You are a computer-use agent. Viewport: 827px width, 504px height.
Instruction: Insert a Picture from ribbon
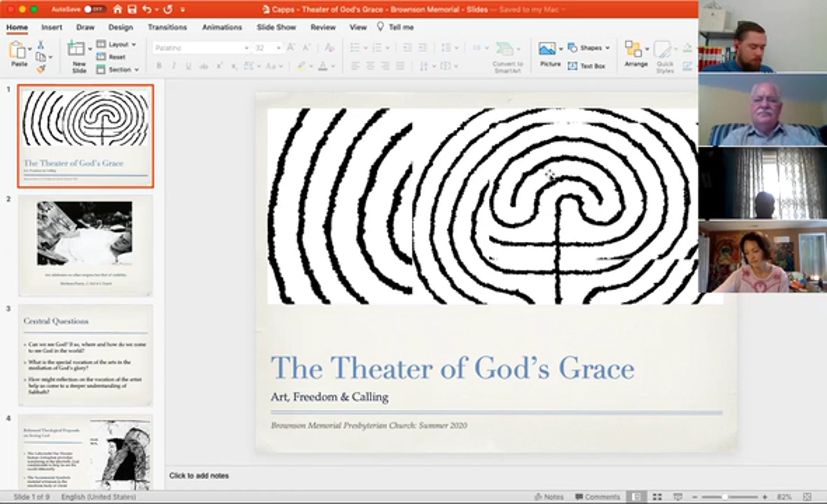click(547, 49)
